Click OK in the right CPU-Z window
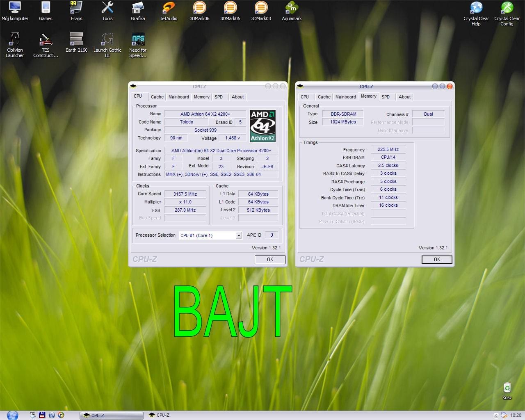525x420 pixels. click(437, 260)
